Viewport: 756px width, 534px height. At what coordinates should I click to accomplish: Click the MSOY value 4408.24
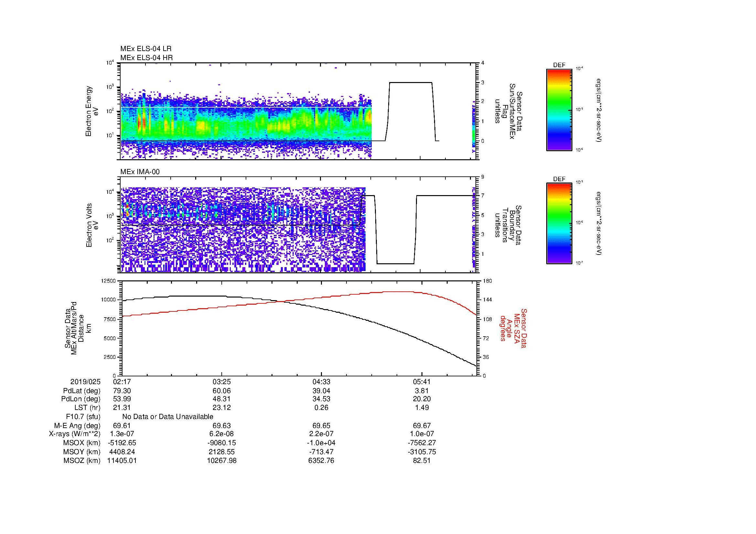click(x=122, y=452)
